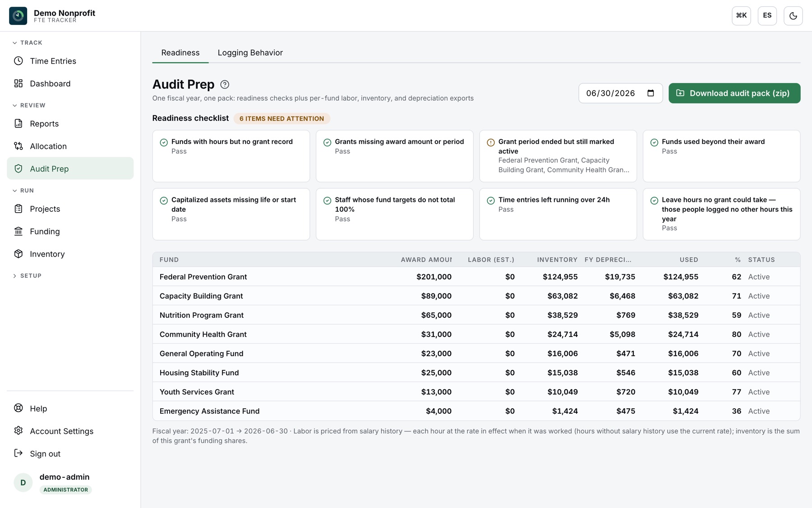
Task: Click the Capacity Building Grant fund name
Action: coord(201,296)
